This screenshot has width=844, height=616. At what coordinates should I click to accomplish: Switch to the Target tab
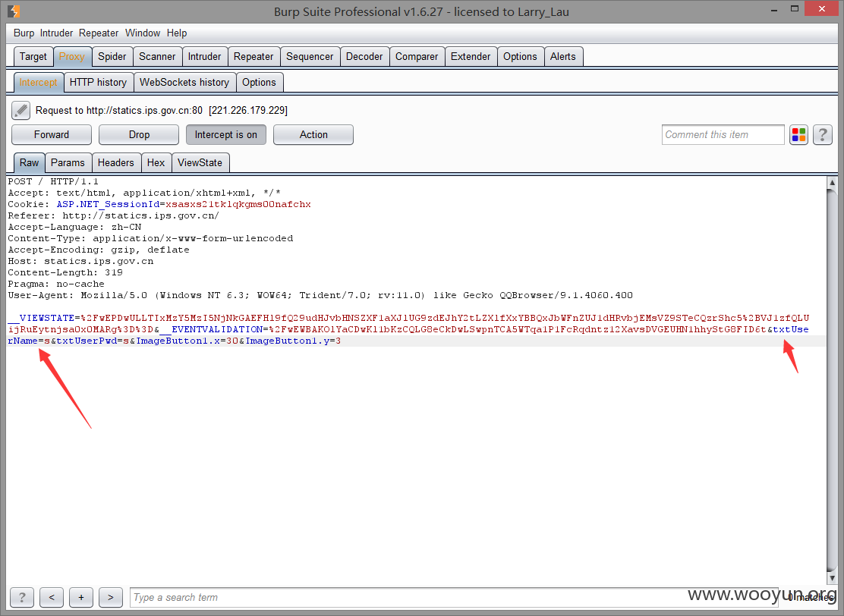coord(33,56)
